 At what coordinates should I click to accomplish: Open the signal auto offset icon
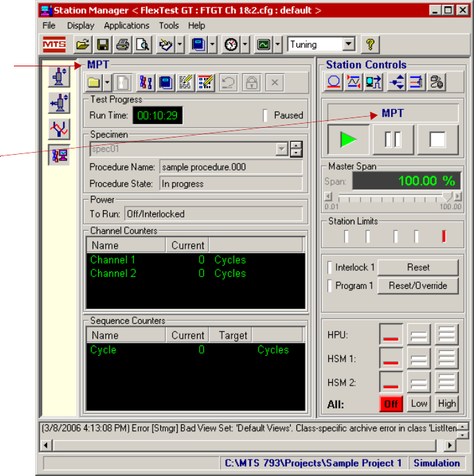[x=354, y=82]
